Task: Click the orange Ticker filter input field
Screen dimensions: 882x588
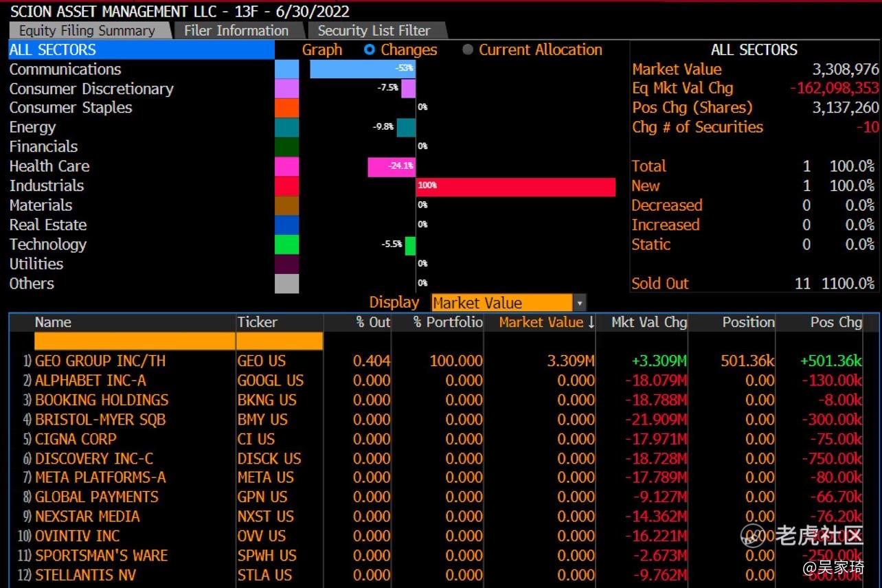Action: [x=280, y=341]
